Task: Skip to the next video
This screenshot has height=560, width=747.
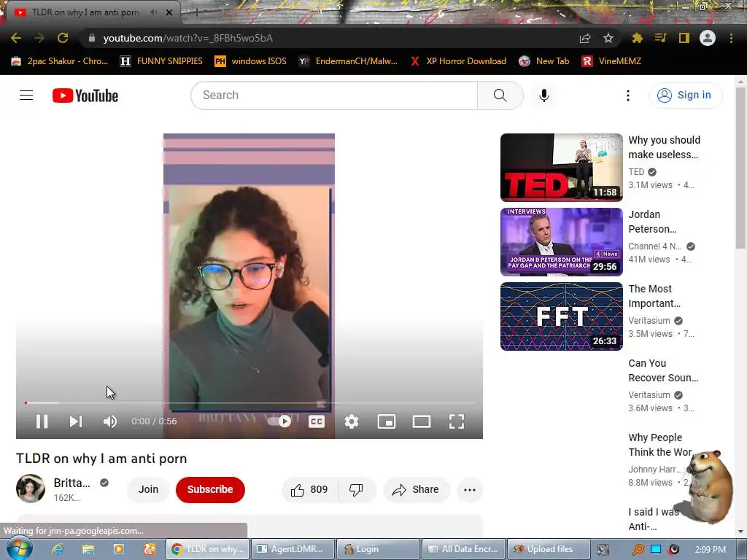Action: click(75, 421)
